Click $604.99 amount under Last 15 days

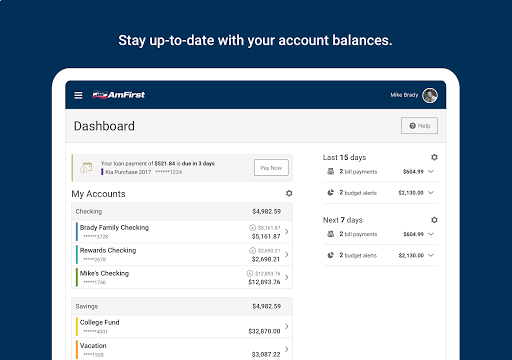pos(413,172)
